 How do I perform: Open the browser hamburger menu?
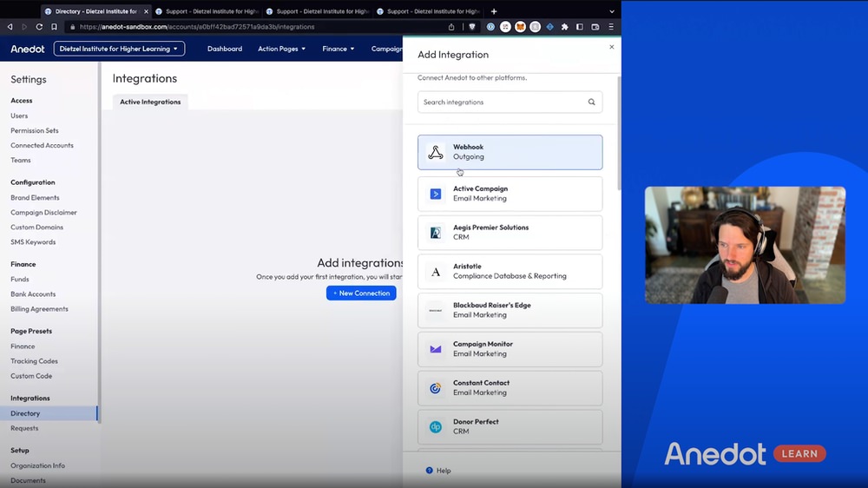coord(611,27)
